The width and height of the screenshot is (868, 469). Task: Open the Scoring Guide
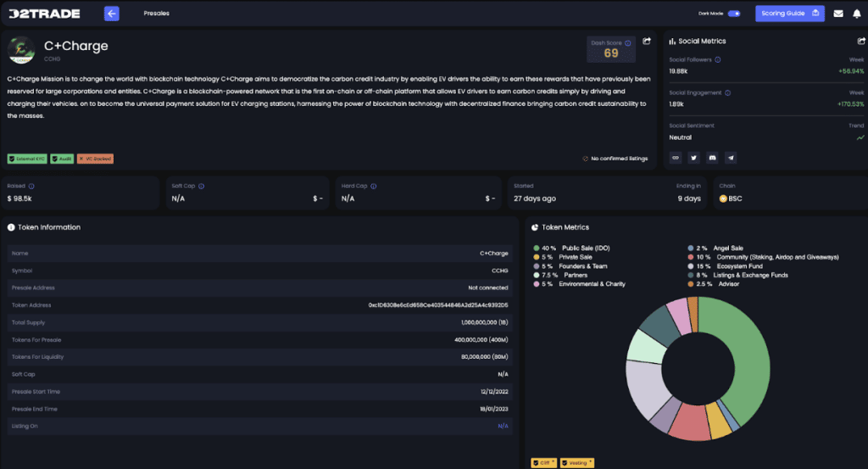(790, 14)
